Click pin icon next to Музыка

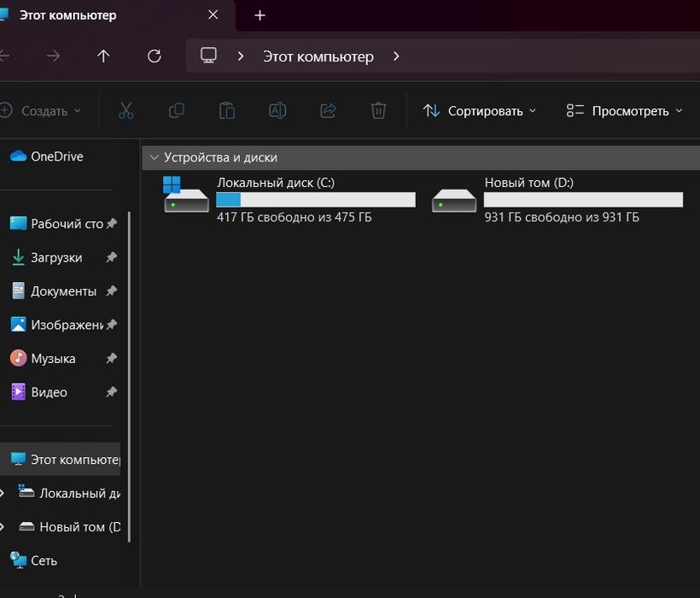coord(112,358)
